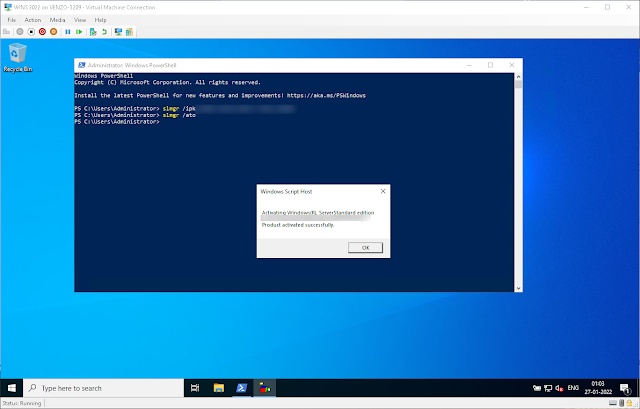
Task: Click the first tray icon left of network
Action: pyautogui.click(x=537, y=388)
